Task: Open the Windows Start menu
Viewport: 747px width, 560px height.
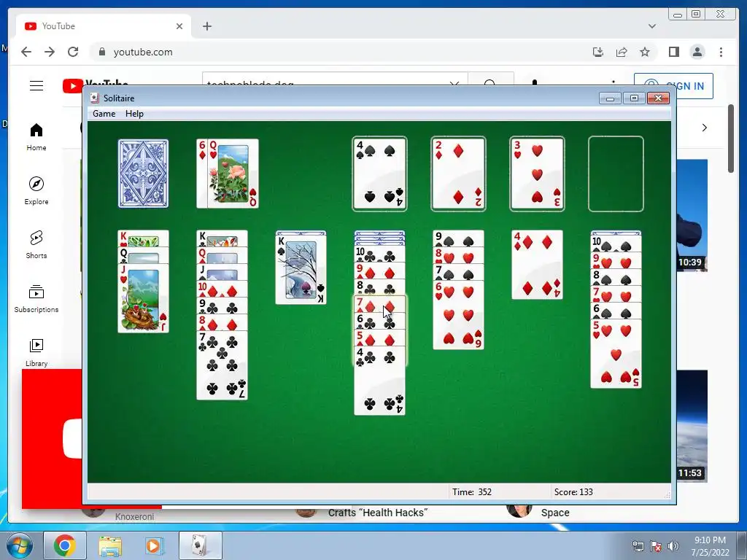Action: [x=20, y=545]
